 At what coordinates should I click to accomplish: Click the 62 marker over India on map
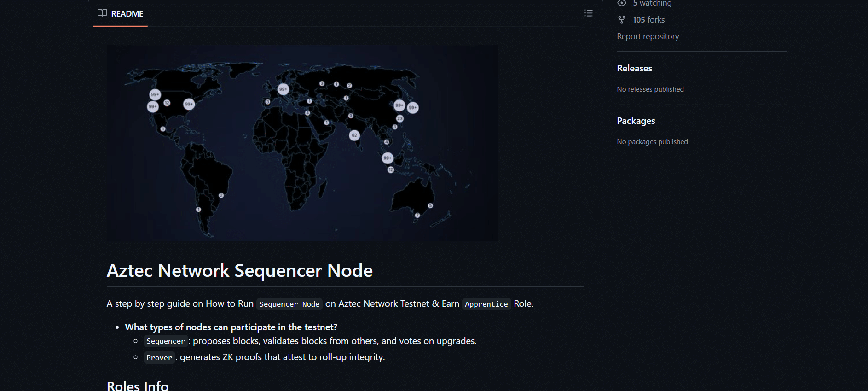coord(354,135)
